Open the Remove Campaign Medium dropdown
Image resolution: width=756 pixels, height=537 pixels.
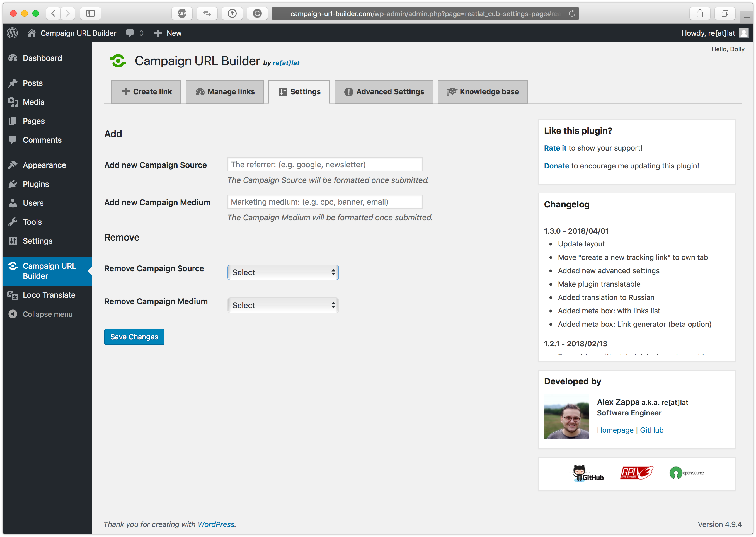coord(283,305)
